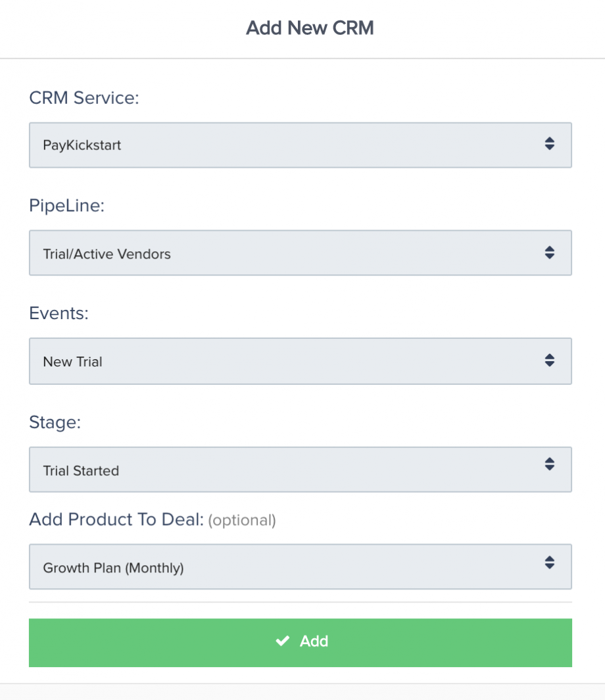Click the '(optional)' hint text
The height and width of the screenshot is (700, 605).
click(242, 520)
